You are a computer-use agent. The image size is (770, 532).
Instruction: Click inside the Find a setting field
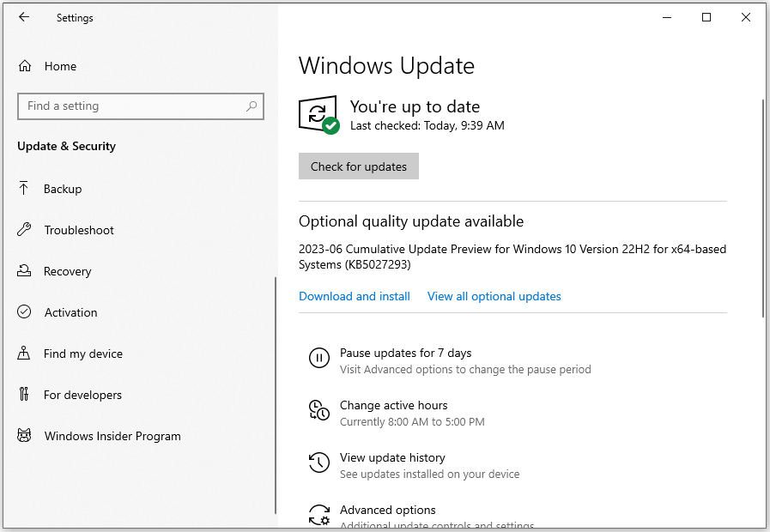tap(129, 106)
